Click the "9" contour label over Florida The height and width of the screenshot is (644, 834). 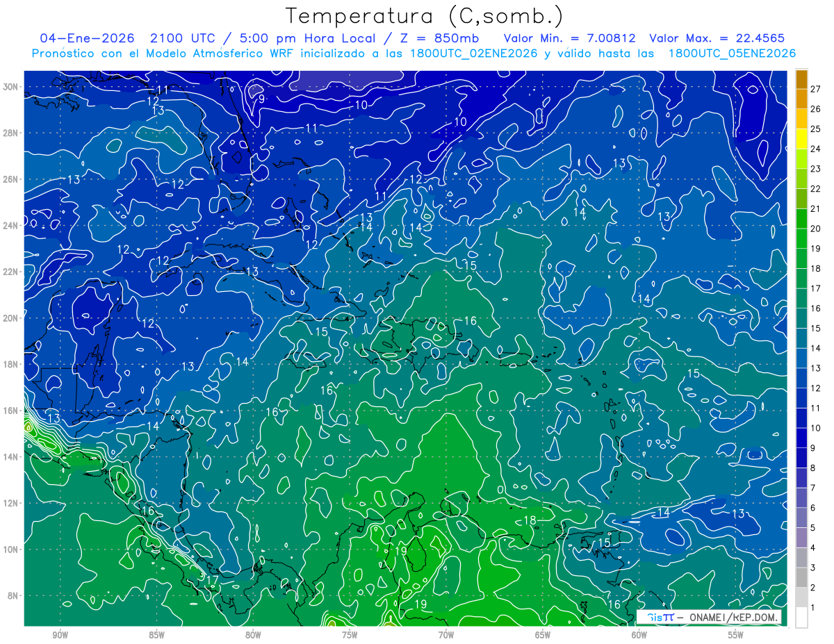tap(261, 99)
